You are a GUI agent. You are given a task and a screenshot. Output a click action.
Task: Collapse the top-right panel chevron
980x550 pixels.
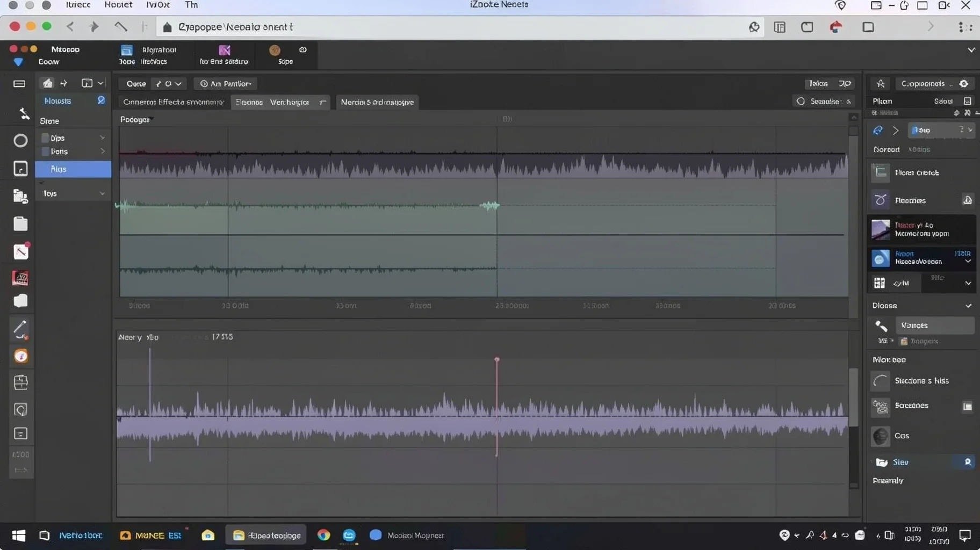[x=971, y=50]
